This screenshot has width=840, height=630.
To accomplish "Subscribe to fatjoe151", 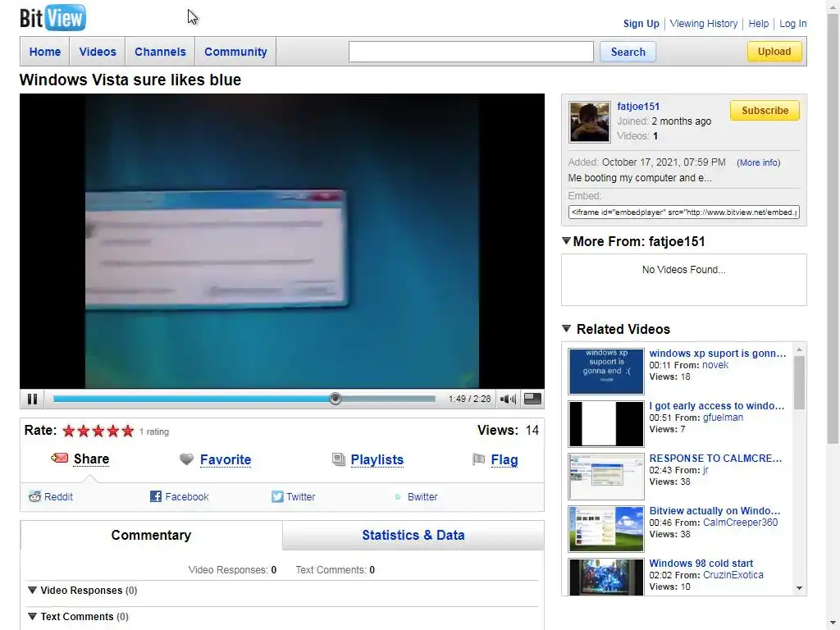I will [765, 111].
